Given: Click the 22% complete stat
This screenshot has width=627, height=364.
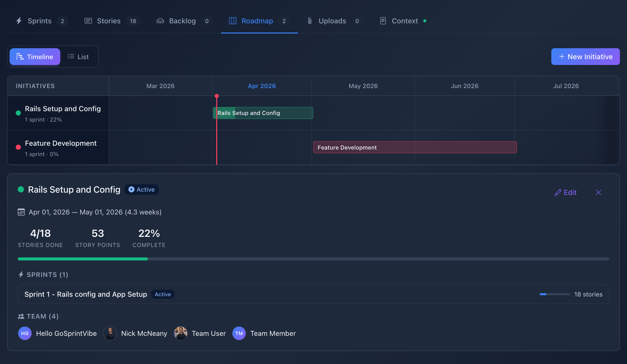Looking at the screenshot, I should [149, 238].
